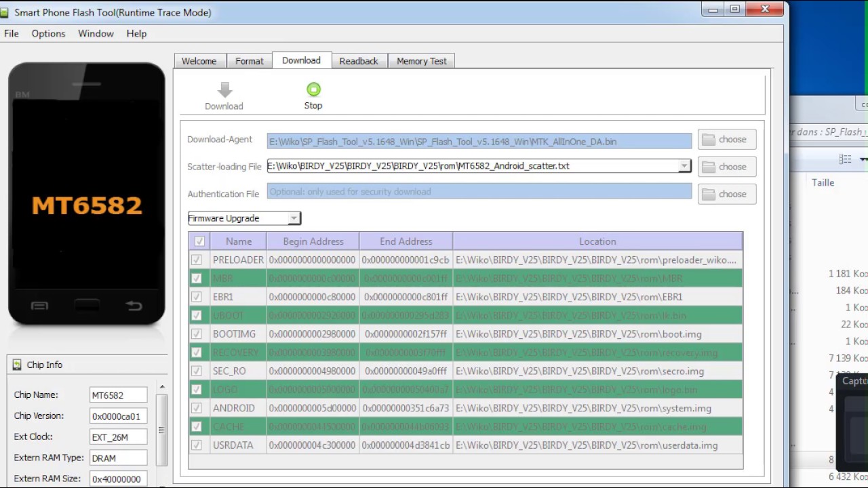This screenshot has height=488, width=868.
Task: Click the Chip Info scrollbar handle
Action: (x=161, y=430)
